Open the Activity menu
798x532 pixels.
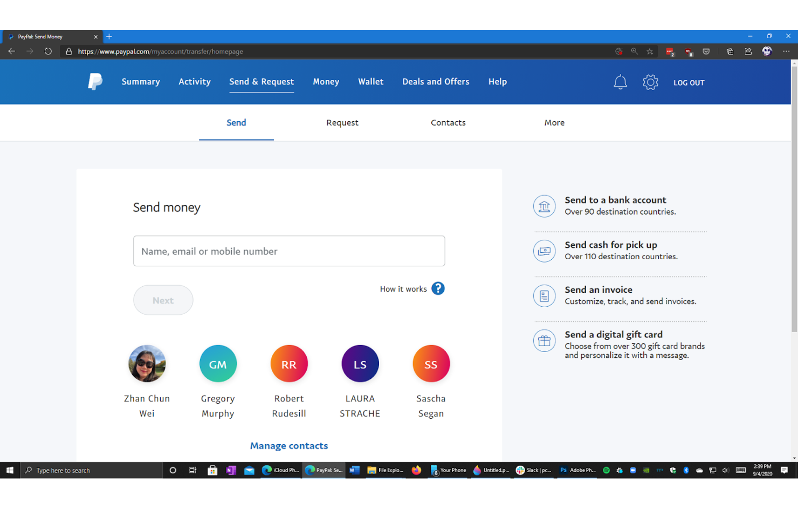(195, 81)
